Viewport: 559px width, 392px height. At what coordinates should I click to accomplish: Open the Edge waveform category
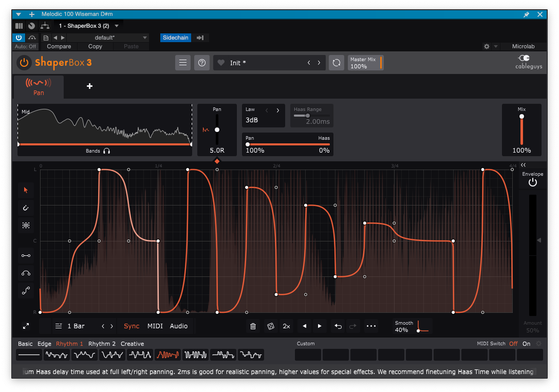coord(44,344)
